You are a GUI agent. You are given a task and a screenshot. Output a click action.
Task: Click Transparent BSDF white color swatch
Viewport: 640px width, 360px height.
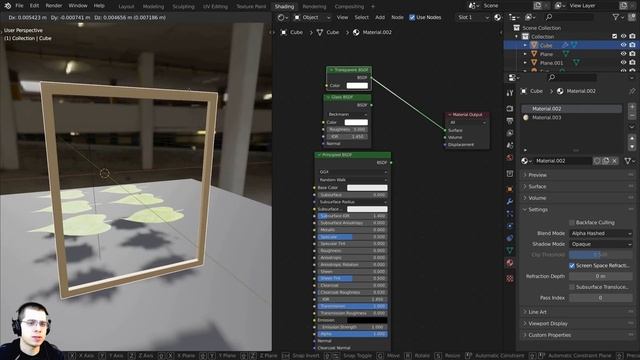click(x=357, y=85)
